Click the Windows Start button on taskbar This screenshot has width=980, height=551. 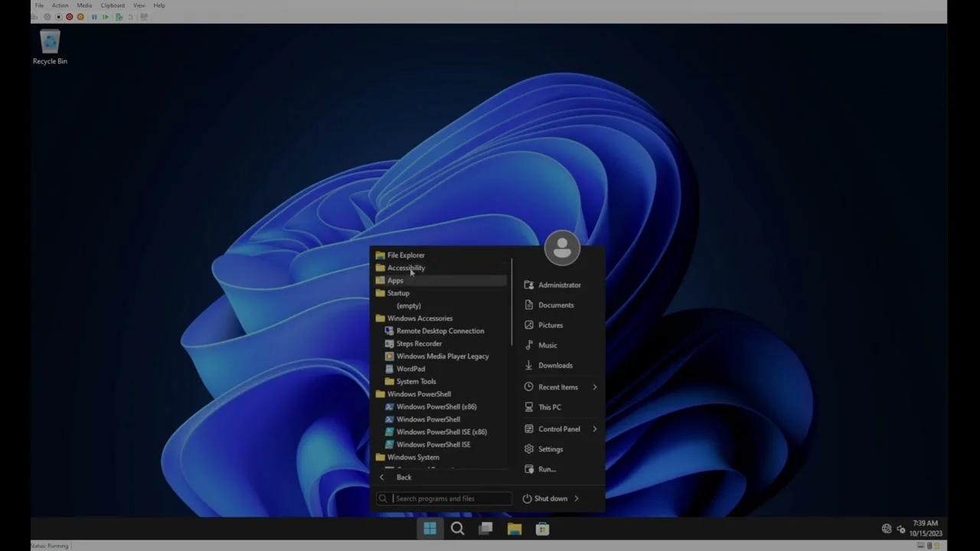click(430, 529)
